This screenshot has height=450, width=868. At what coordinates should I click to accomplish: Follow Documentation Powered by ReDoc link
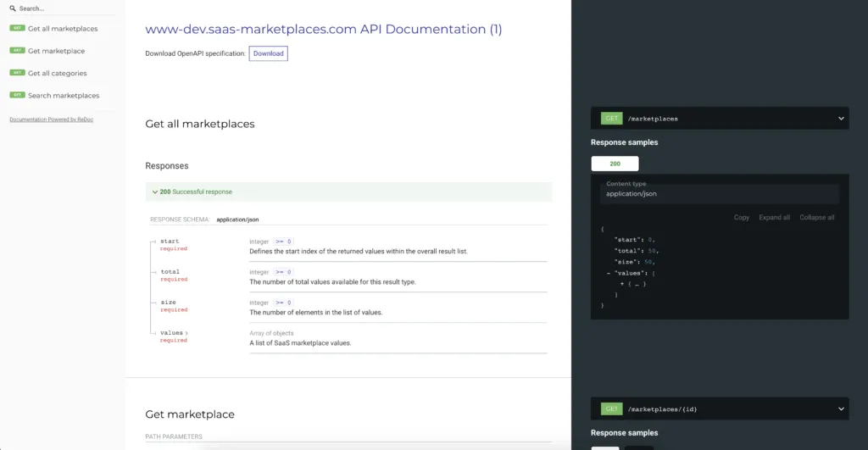(51, 119)
